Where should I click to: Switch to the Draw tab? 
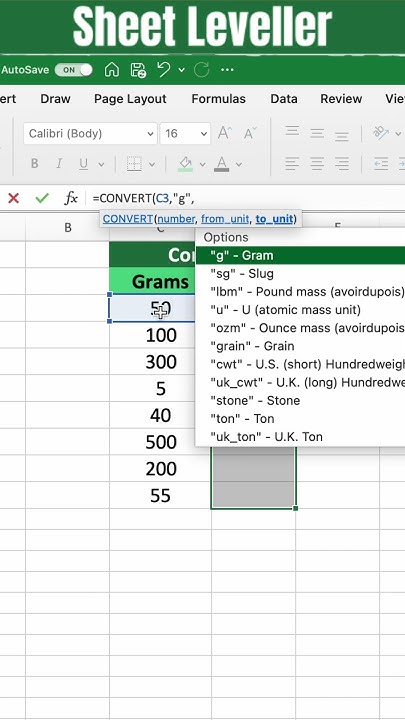(55, 99)
